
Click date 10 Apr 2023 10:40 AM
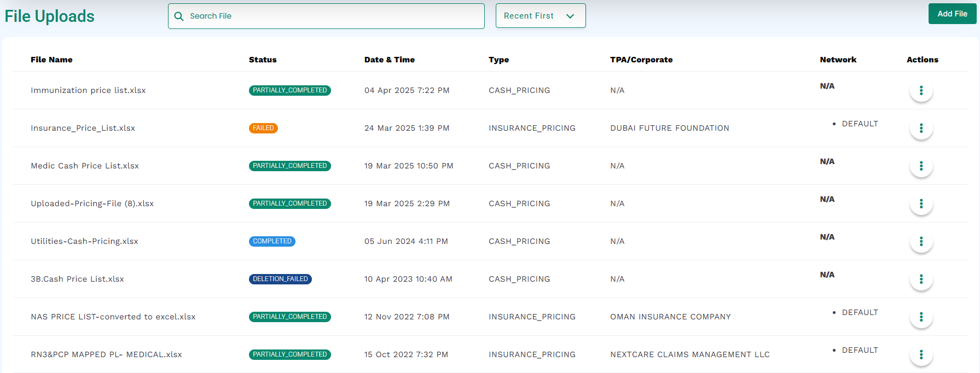408,279
